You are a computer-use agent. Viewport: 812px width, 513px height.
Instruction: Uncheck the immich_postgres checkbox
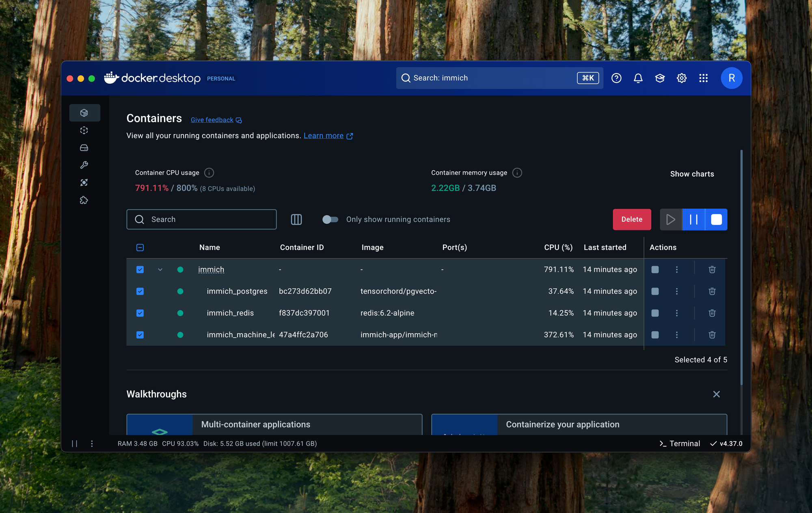coord(140,291)
